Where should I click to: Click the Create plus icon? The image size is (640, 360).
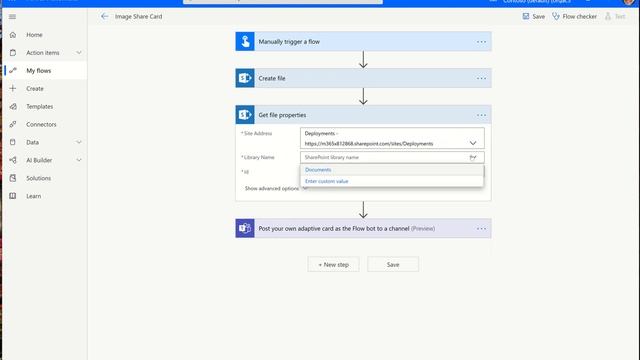pyautogui.click(x=13, y=89)
